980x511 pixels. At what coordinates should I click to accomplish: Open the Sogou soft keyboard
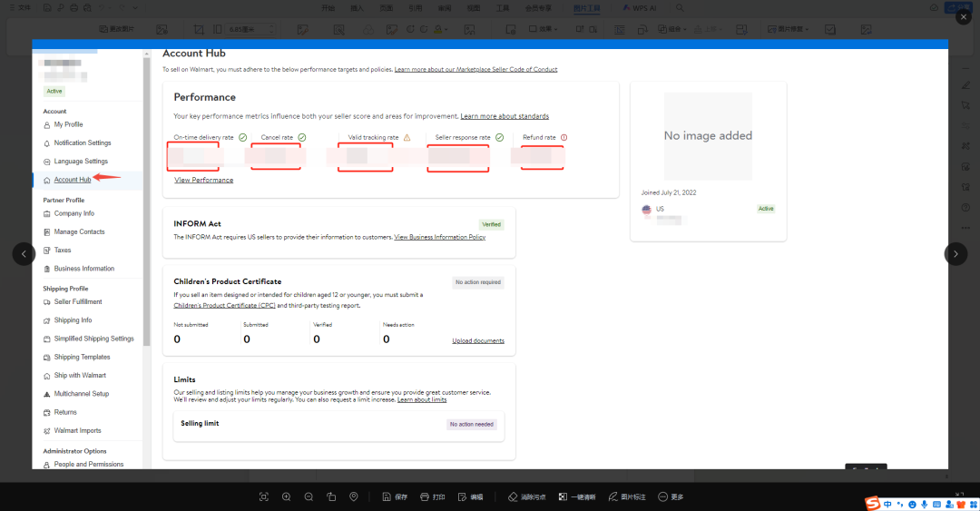[x=936, y=504]
